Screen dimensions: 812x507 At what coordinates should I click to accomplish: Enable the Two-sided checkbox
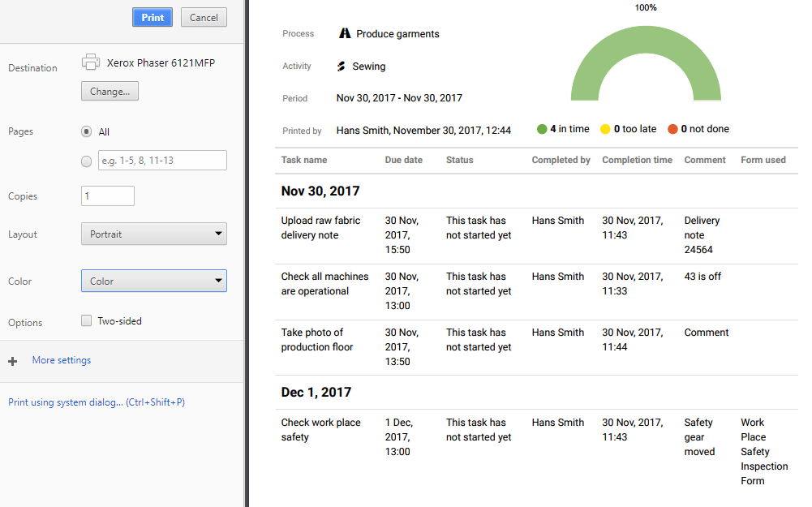pos(87,320)
